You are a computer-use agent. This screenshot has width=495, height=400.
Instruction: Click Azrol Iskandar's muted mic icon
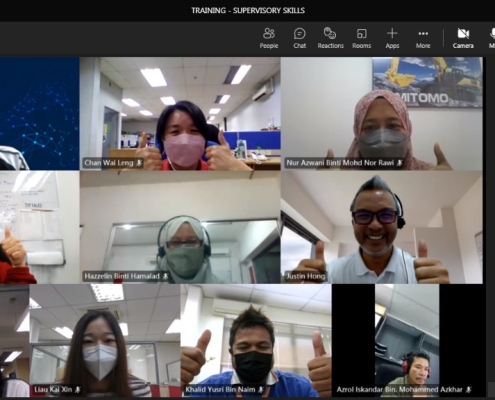pos(468,389)
